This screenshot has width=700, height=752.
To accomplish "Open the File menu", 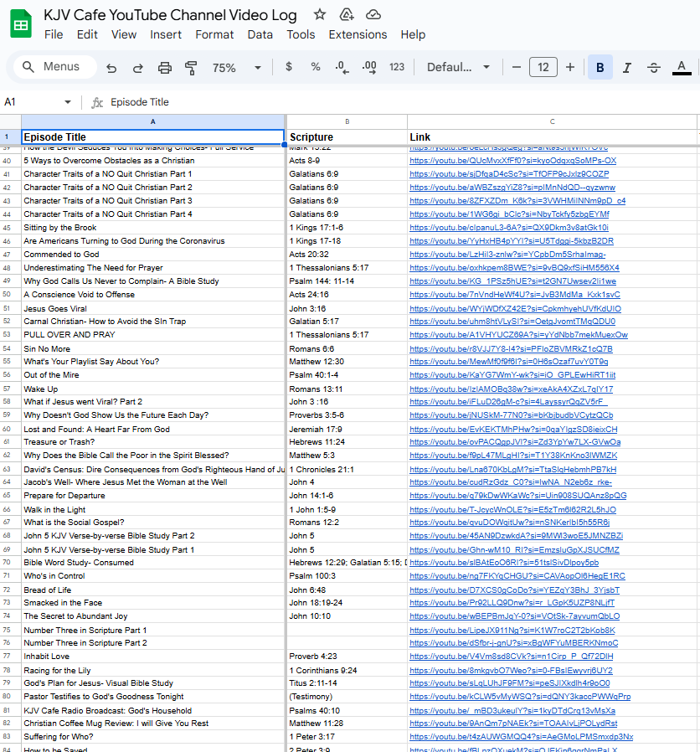I will point(54,34).
